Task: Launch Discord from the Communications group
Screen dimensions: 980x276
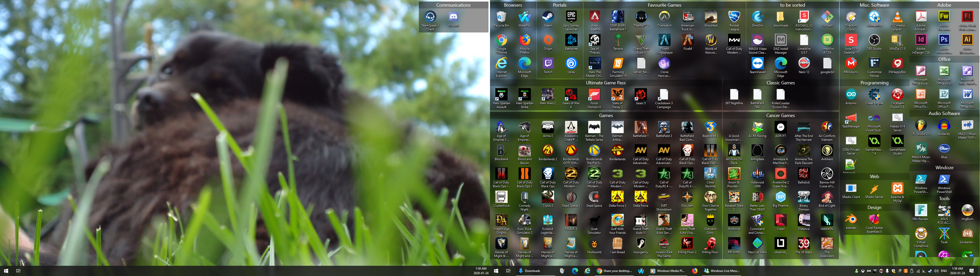Action: point(453,19)
